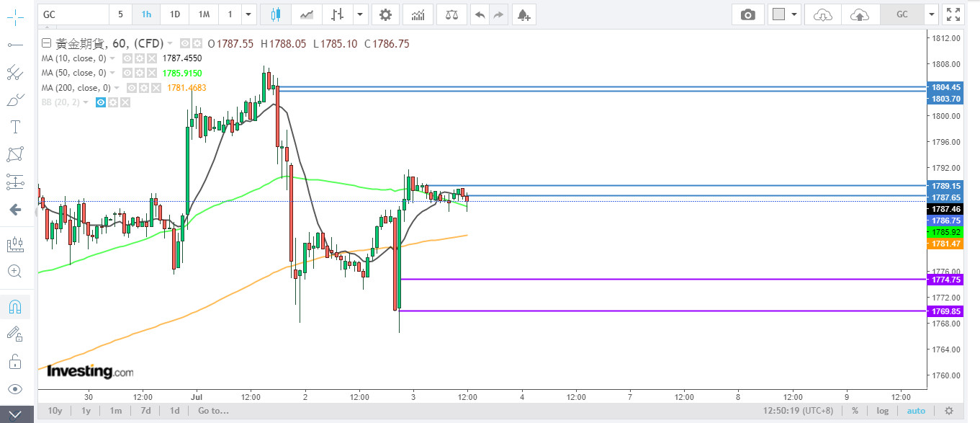The width and height of the screenshot is (980, 423).
Task: Open the gold futures symbol title dropdown
Action: point(170,43)
